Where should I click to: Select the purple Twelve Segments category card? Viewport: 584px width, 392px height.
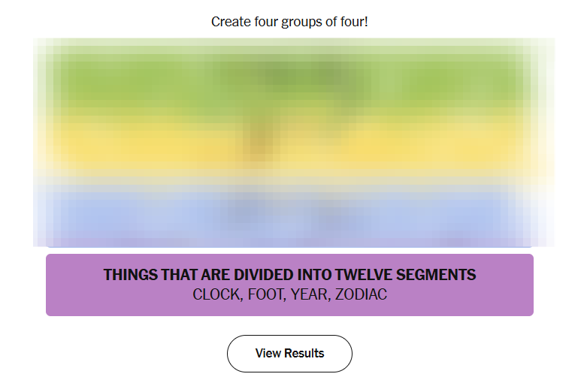289,285
